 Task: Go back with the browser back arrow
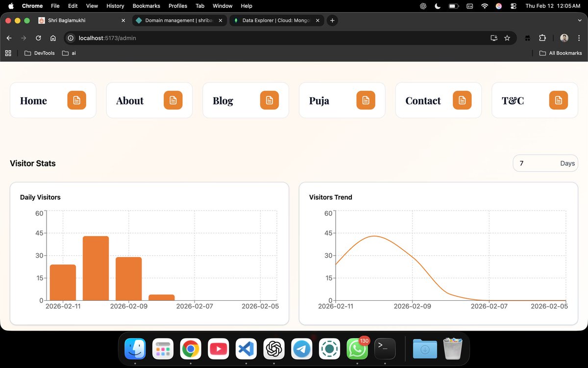(x=9, y=38)
